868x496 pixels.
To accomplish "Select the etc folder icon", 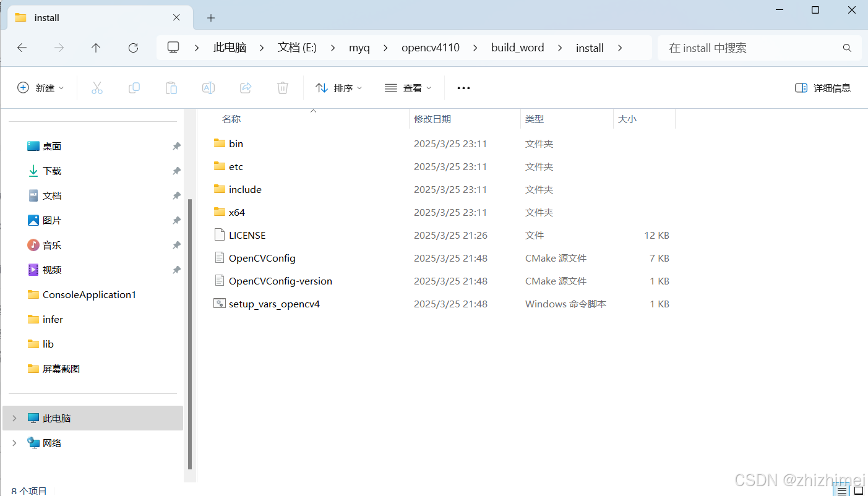I will tap(219, 166).
